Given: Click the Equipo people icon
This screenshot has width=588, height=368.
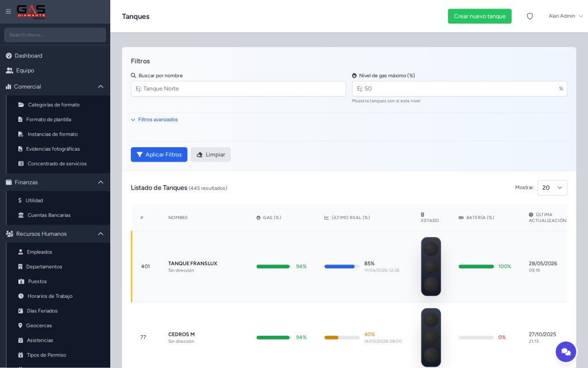Looking at the screenshot, I should 9,70.
